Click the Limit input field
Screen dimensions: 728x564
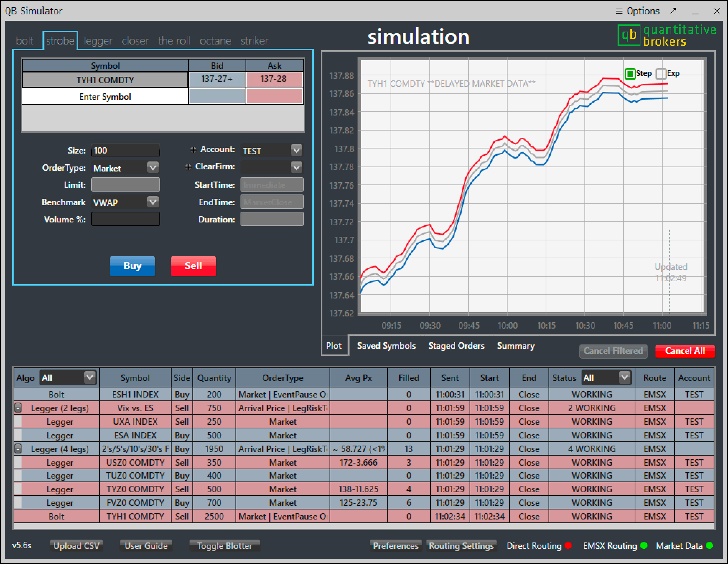126,185
